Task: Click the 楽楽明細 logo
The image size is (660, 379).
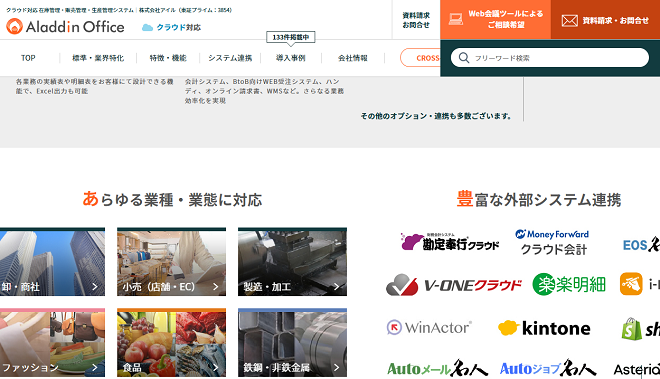Action: [x=569, y=284]
